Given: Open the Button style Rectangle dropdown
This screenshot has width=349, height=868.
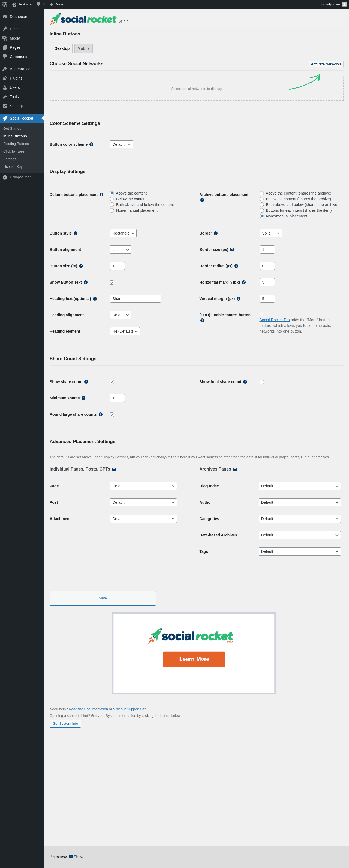Looking at the screenshot, I should pos(123,233).
